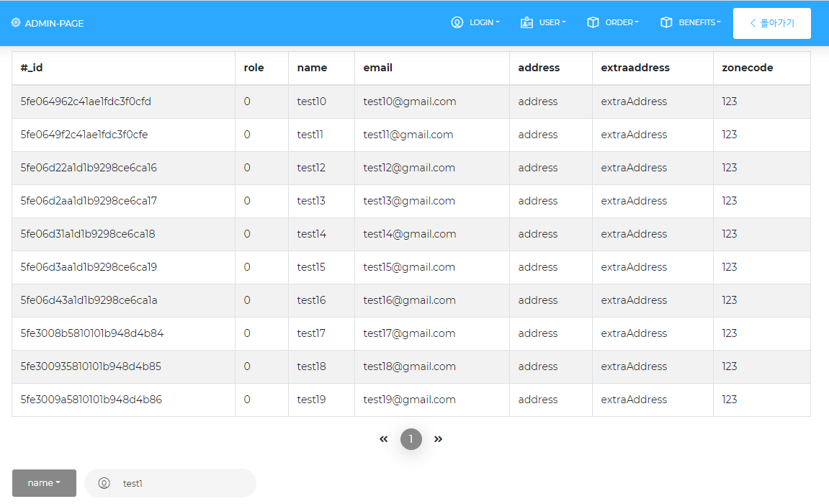Click the 돌아가기 button
Viewport: 829px width, 504px height.
[x=771, y=23]
